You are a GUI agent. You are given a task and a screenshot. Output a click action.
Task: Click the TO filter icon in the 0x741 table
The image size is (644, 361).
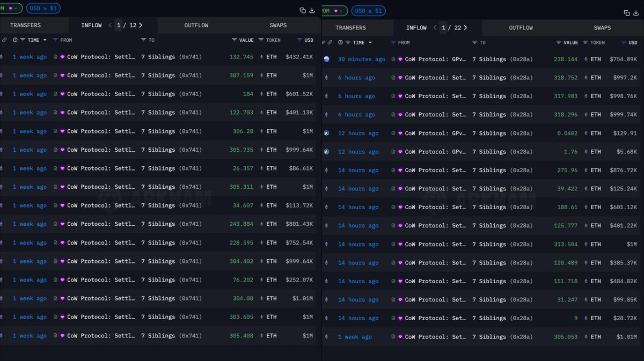pos(144,40)
